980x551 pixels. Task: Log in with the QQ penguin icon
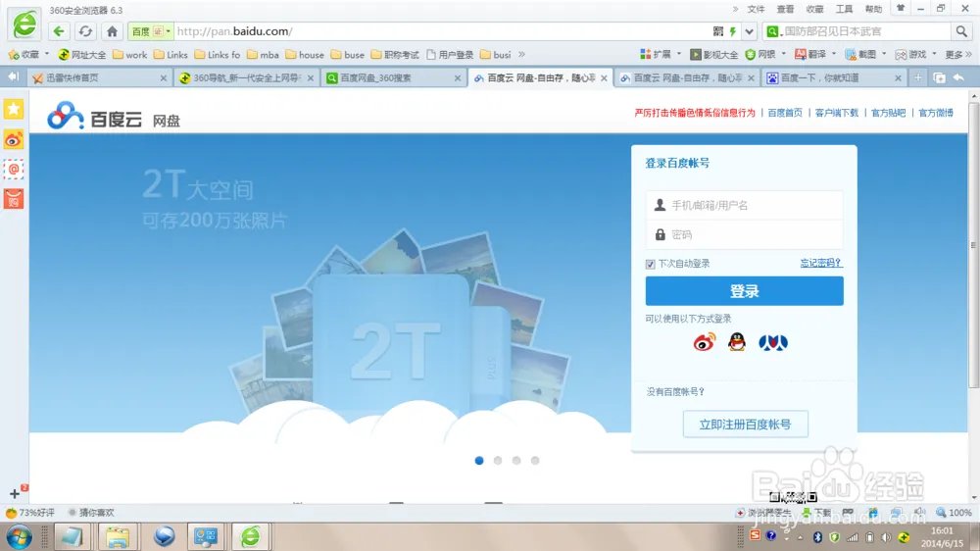pos(737,342)
